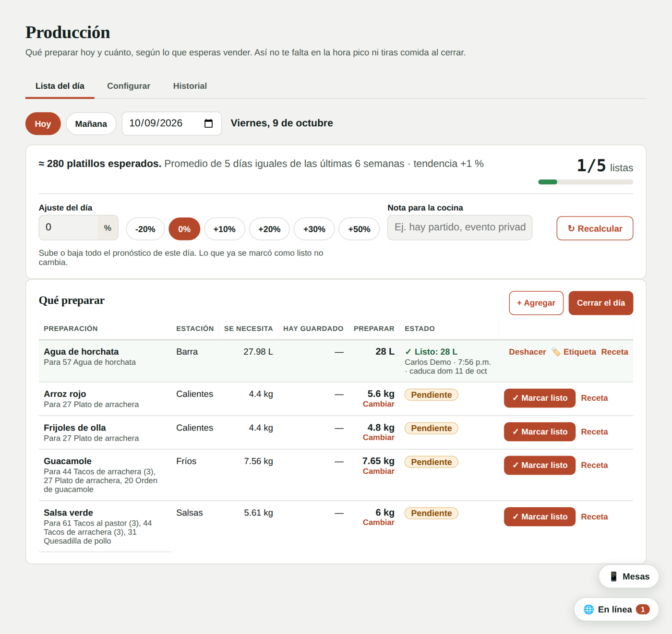Open Receta for Agua de horchata
Image resolution: width=672 pixels, height=634 pixels.
[x=614, y=352]
